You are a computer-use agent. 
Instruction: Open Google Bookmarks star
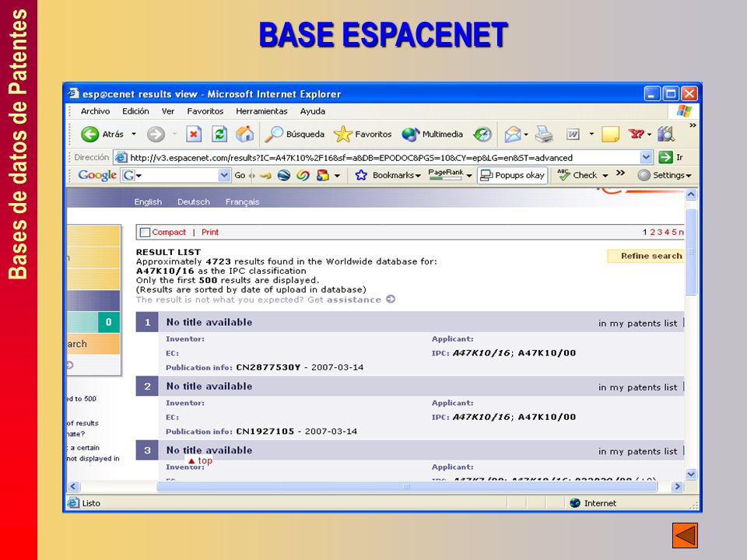point(361,175)
